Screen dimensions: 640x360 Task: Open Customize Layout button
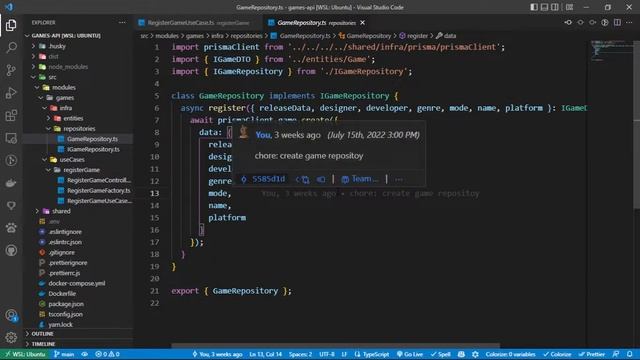[569, 7]
